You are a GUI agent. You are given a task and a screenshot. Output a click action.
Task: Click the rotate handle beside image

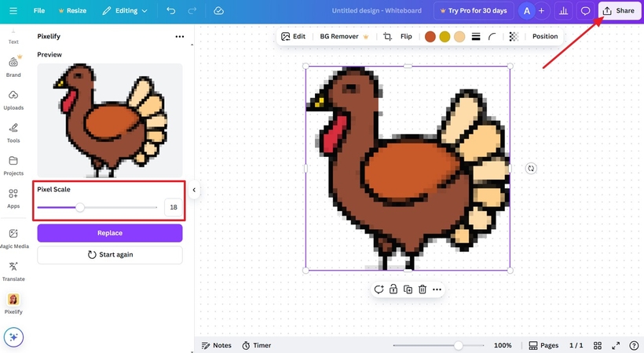click(531, 169)
